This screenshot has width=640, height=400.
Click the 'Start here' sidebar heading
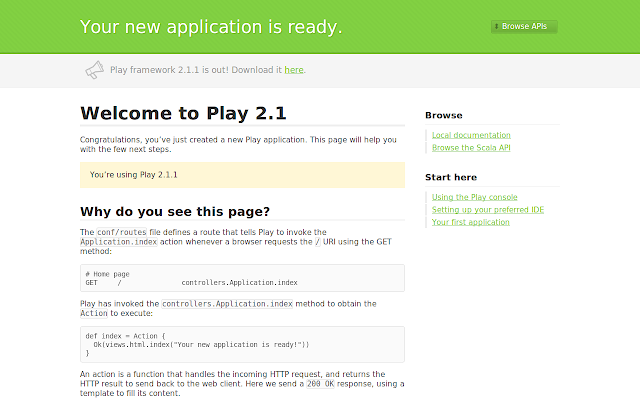pyautogui.click(x=451, y=178)
